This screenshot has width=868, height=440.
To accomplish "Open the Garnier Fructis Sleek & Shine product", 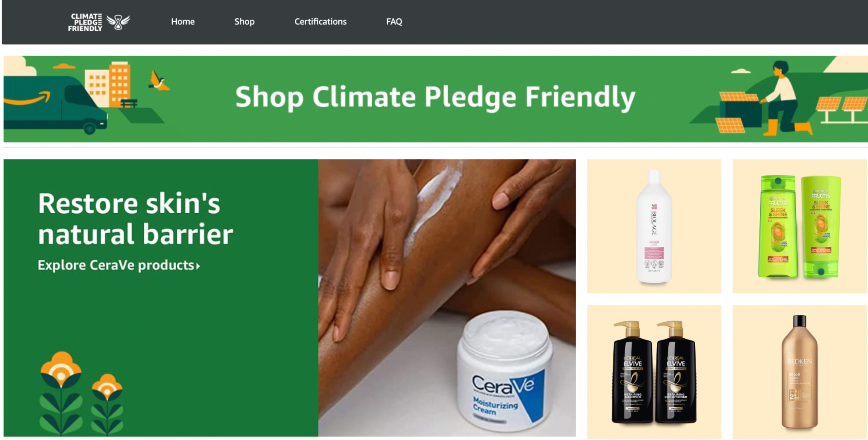I will pos(799,226).
